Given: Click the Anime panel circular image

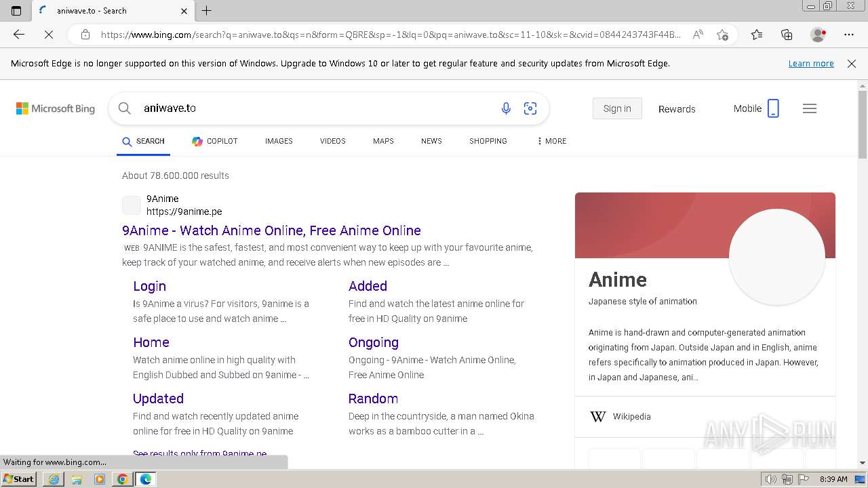Looking at the screenshot, I should pyautogui.click(x=777, y=257).
